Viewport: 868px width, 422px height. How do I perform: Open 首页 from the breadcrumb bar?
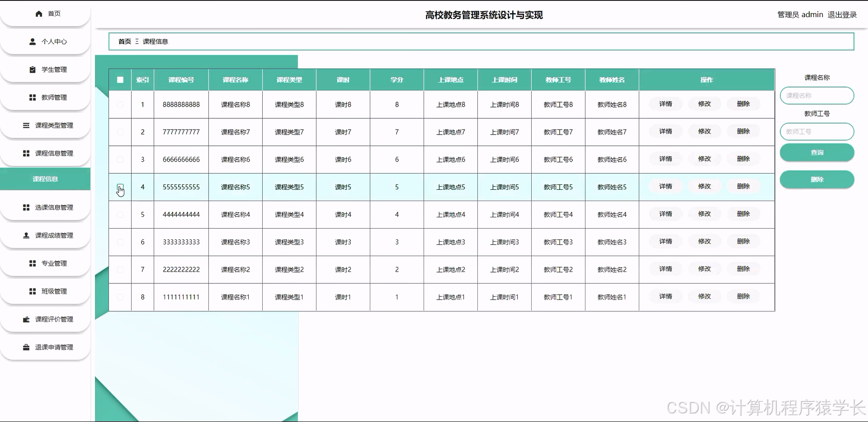(x=124, y=42)
